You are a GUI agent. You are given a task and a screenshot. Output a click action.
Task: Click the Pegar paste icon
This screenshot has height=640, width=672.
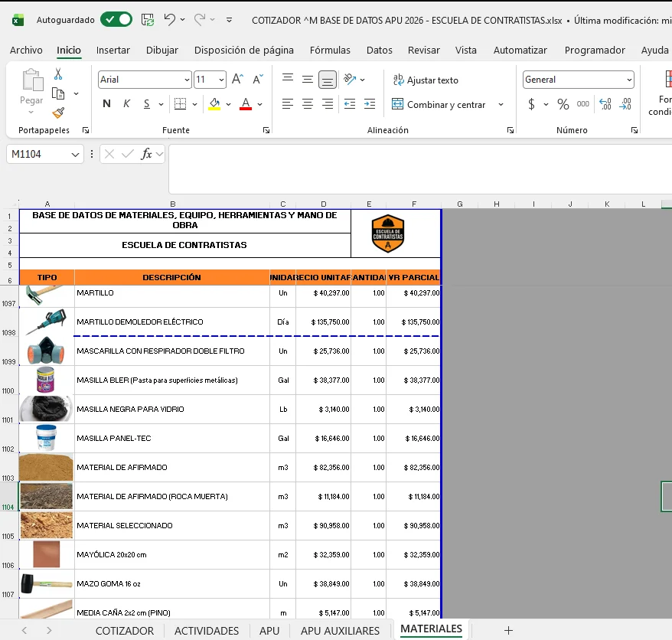[32, 80]
